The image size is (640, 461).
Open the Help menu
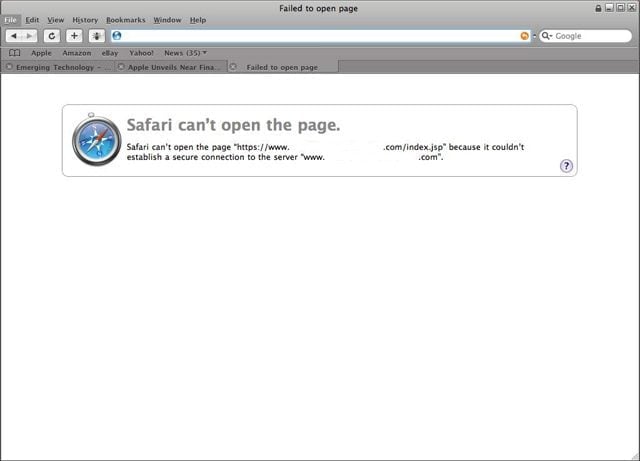(x=198, y=20)
